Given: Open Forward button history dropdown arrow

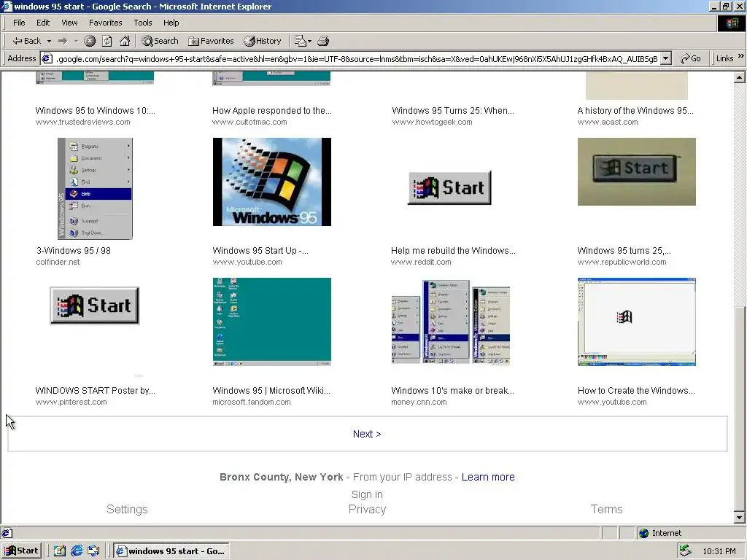Looking at the screenshot, I should point(76,41).
